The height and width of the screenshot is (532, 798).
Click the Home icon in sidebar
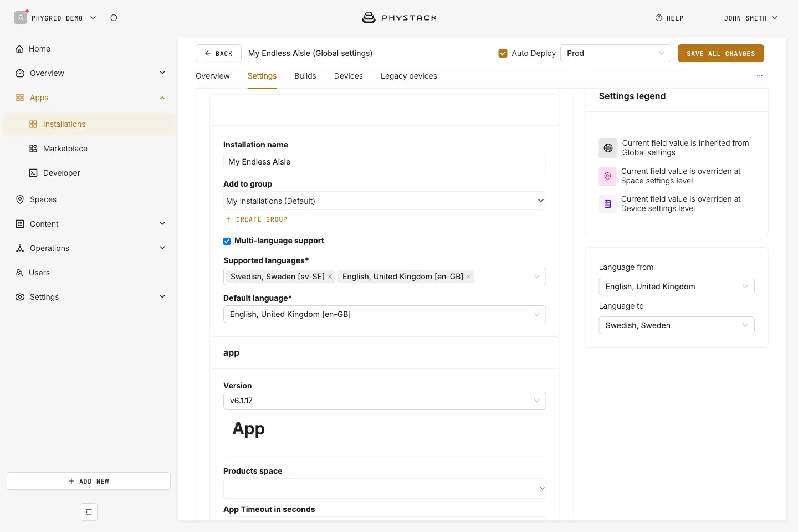[19, 49]
